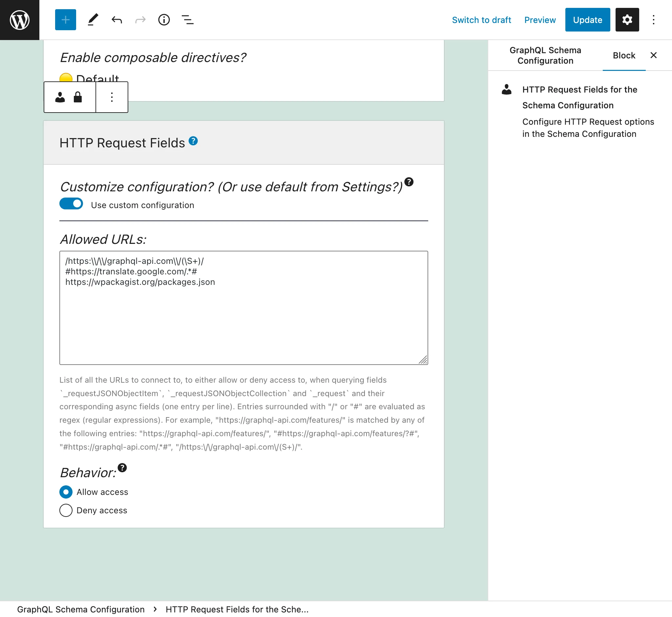This screenshot has width=672, height=617.
Task: Click the Preview button
Action: pyautogui.click(x=539, y=19)
